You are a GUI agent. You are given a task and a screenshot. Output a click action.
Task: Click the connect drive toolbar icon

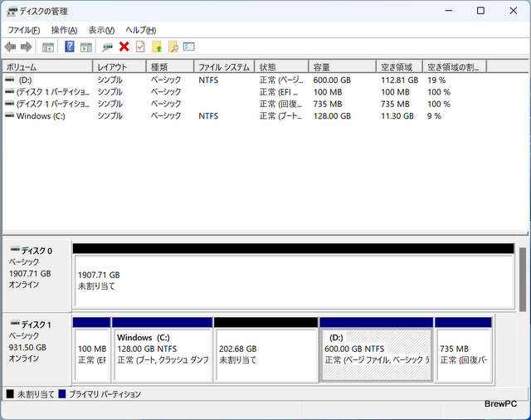click(108, 47)
